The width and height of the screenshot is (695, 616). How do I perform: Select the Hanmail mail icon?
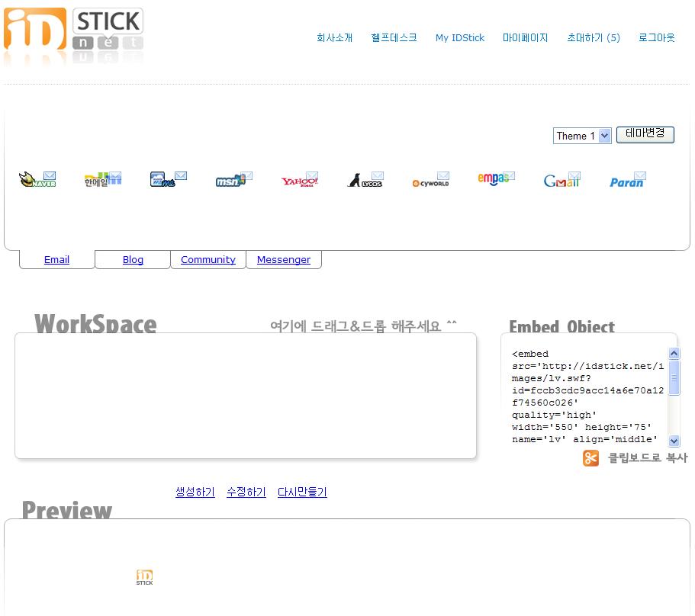coord(103,179)
